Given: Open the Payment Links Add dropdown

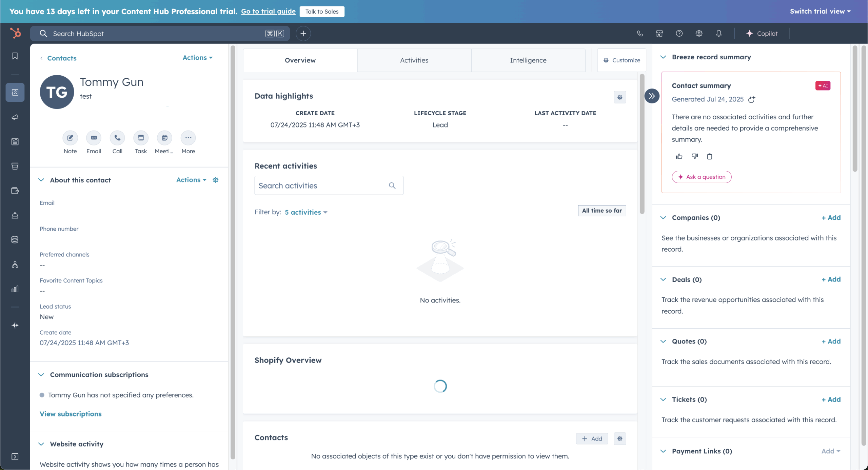Looking at the screenshot, I should (831, 451).
